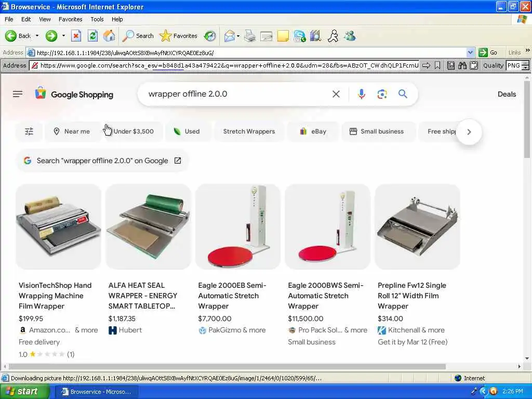Click the Mail envelope icon
Viewport: 532px width, 399px height.
click(x=230, y=36)
